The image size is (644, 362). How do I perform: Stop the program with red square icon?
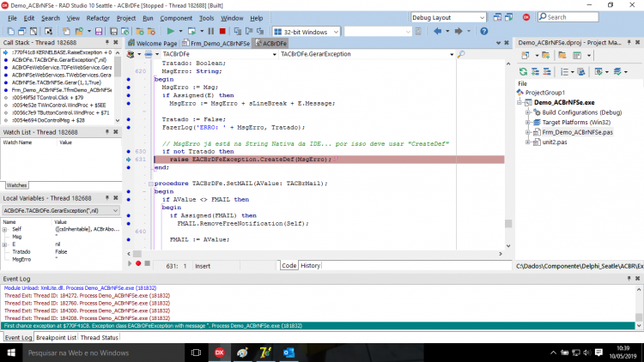222,31
